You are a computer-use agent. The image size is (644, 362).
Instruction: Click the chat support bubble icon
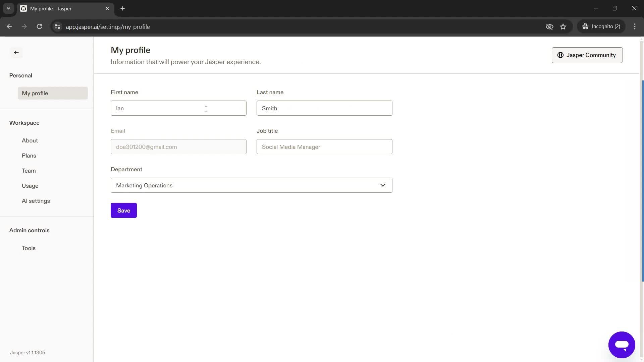[x=622, y=345]
